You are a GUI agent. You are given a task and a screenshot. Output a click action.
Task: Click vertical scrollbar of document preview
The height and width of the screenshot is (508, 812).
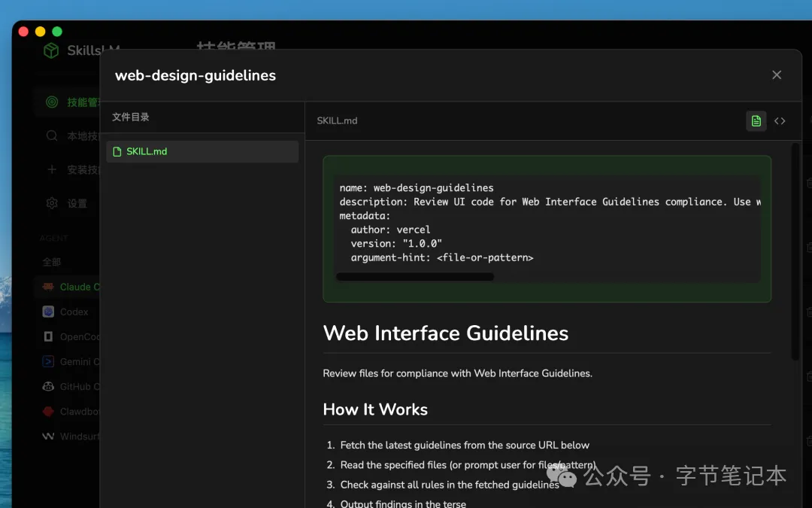[795, 251]
